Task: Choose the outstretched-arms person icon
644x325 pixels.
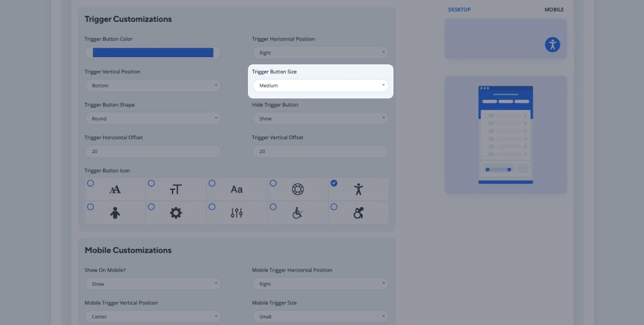Action: tap(359, 189)
